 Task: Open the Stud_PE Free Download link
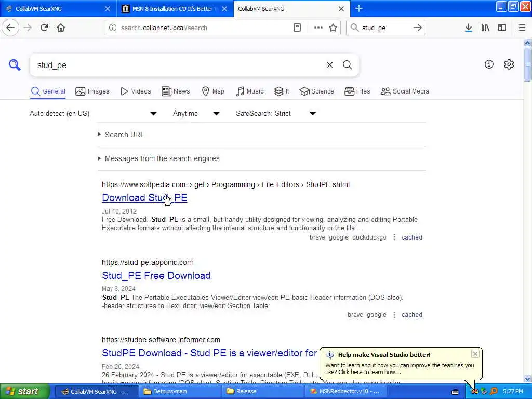[x=156, y=275]
